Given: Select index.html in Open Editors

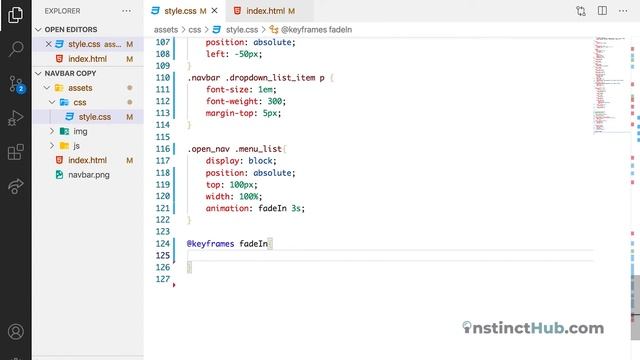Looking at the screenshot, I should (87, 59).
